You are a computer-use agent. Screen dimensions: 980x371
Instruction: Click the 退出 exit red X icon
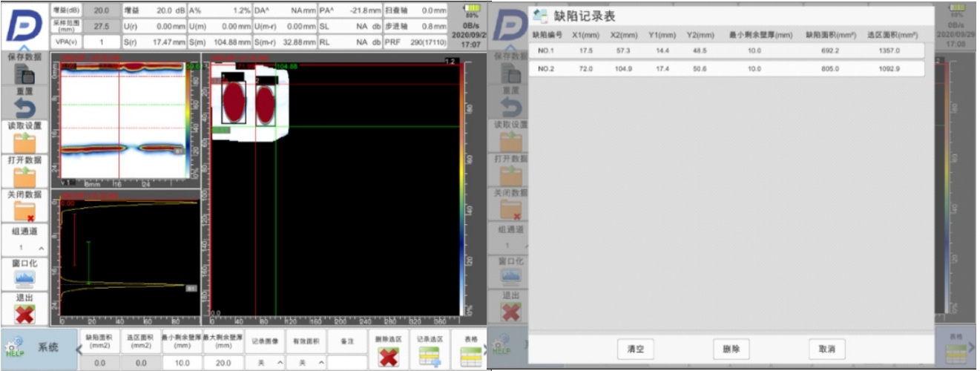pos(24,313)
